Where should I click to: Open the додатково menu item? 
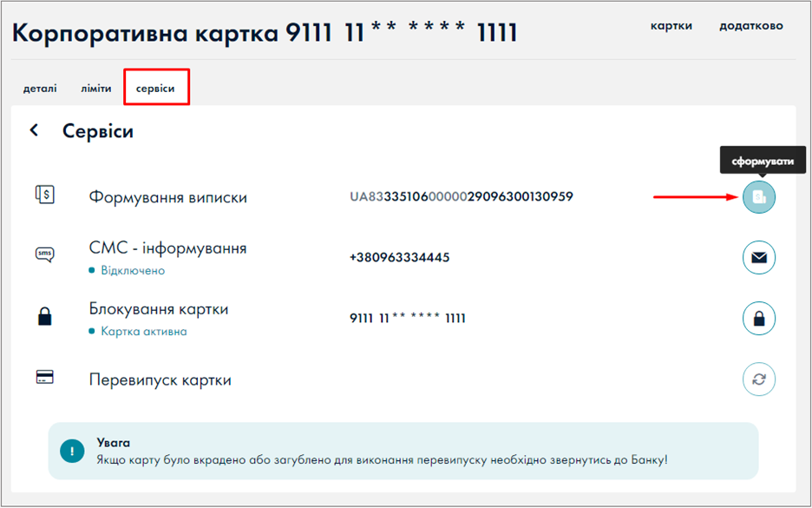point(750,26)
